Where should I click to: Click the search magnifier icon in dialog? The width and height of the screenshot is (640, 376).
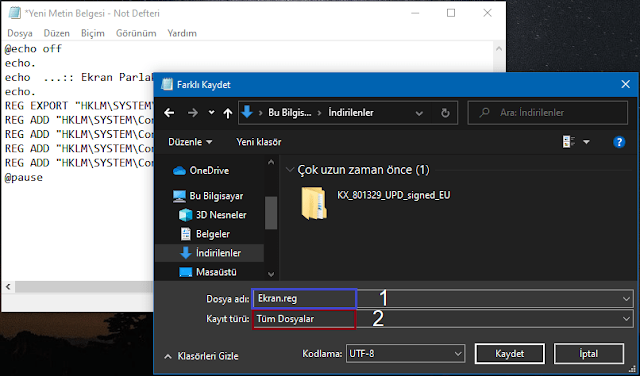point(484,113)
